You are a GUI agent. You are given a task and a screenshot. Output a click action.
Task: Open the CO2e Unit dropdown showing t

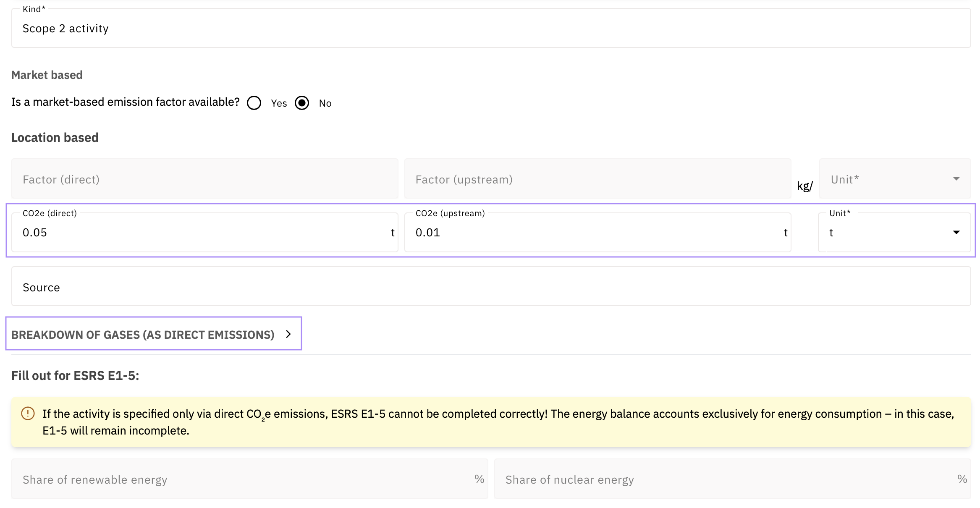[886, 233]
